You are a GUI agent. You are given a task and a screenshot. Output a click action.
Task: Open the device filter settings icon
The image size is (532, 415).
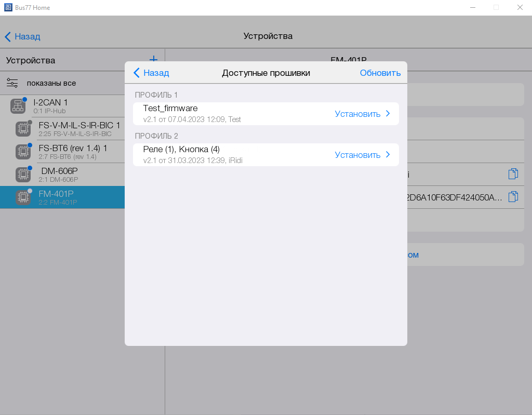point(12,83)
